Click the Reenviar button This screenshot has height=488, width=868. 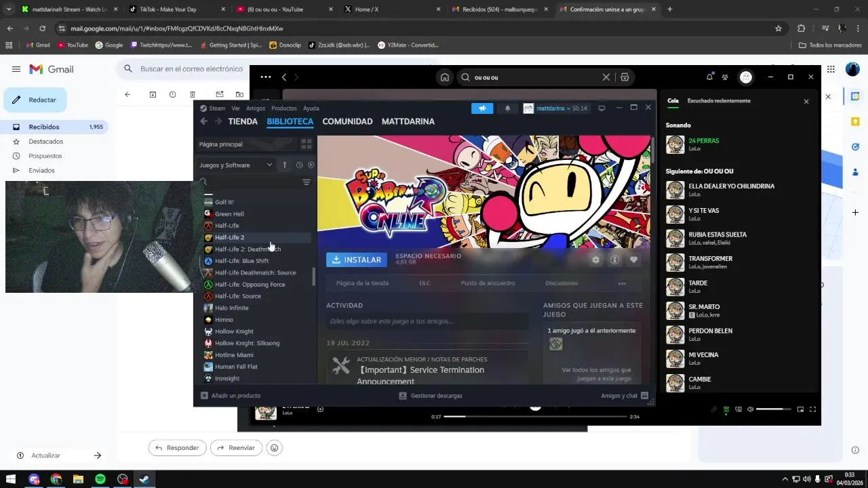pos(236,447)
